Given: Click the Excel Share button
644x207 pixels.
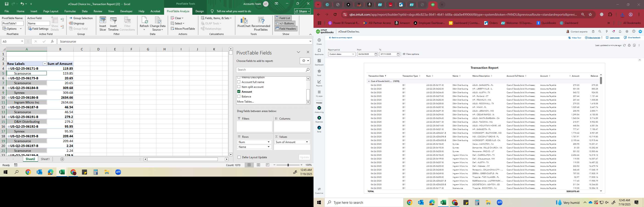Looking at the screenshot, I should pos(302,11).
